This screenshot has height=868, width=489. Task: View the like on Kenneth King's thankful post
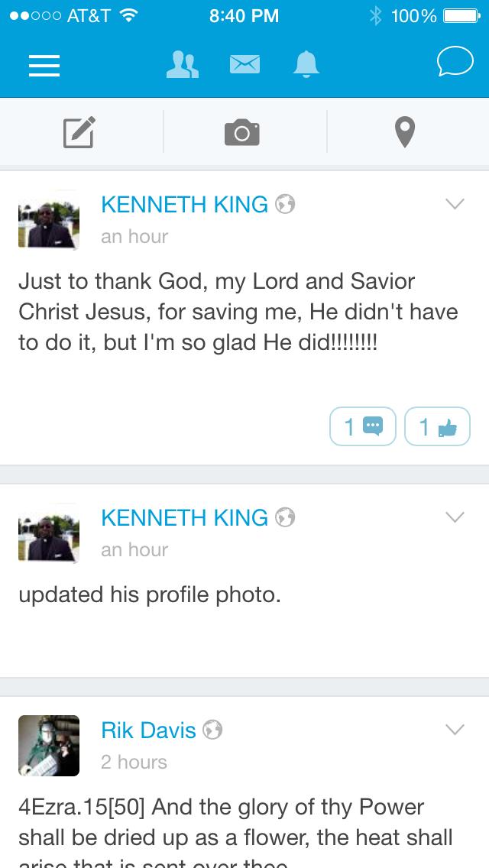[x=437, y=426]
